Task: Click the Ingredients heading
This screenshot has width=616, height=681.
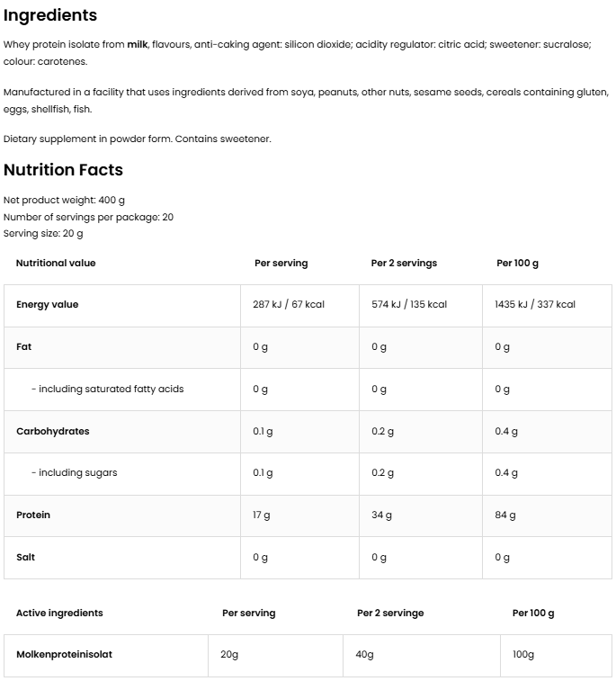Action: tap(50, 15)
